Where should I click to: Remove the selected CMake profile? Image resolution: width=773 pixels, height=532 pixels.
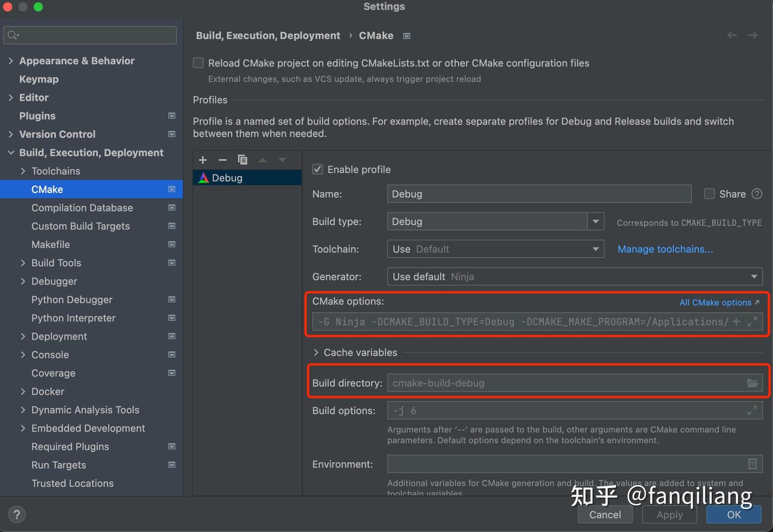coord(222,160)
